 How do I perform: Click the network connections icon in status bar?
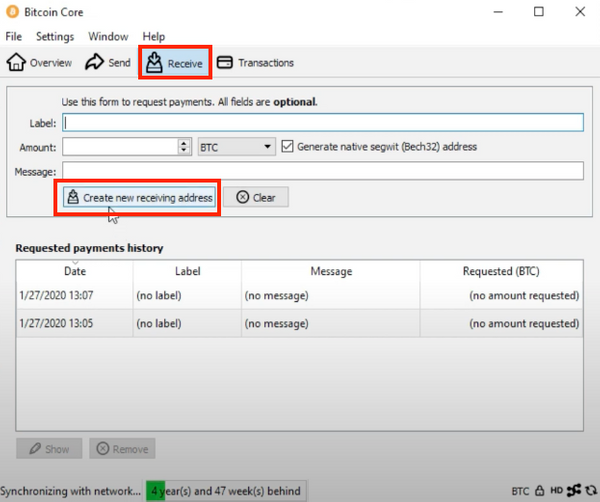click(x=573, y=491)
